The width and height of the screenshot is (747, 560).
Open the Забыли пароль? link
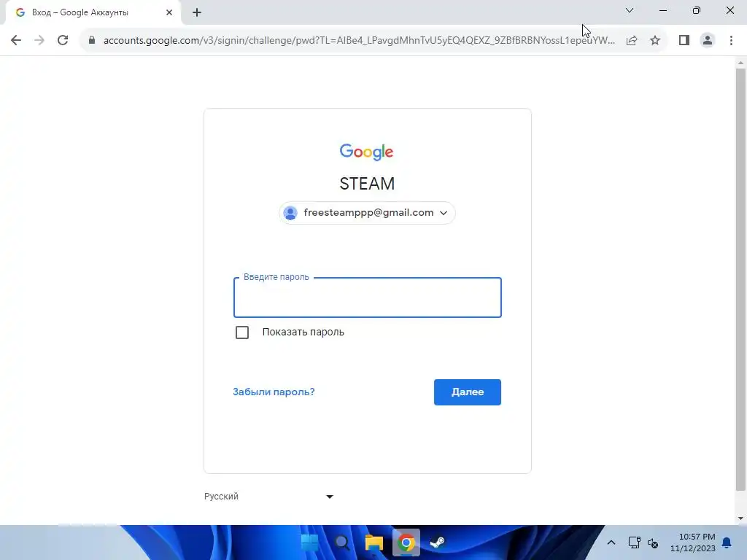click(x=274, y=392)
